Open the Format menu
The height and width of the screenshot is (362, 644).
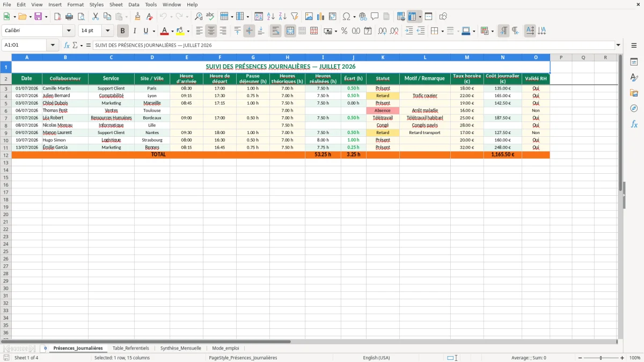pyautogui.click(x=75, y=4)
